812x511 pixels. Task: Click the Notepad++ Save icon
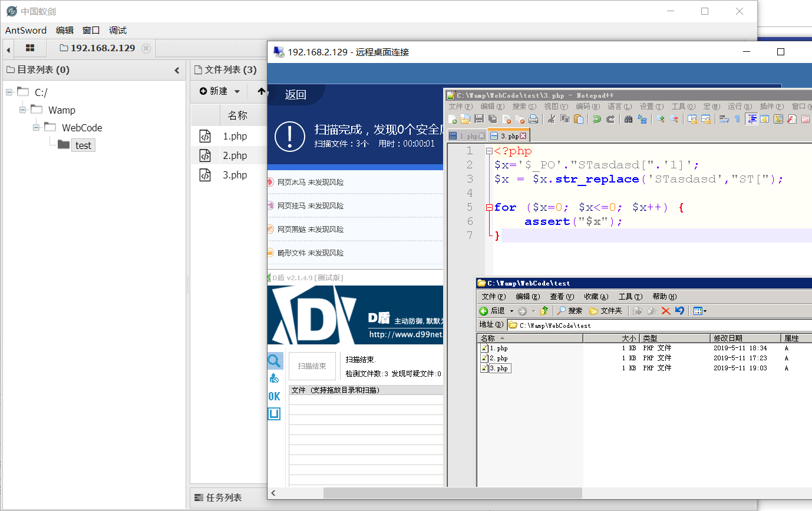[479, 119]
